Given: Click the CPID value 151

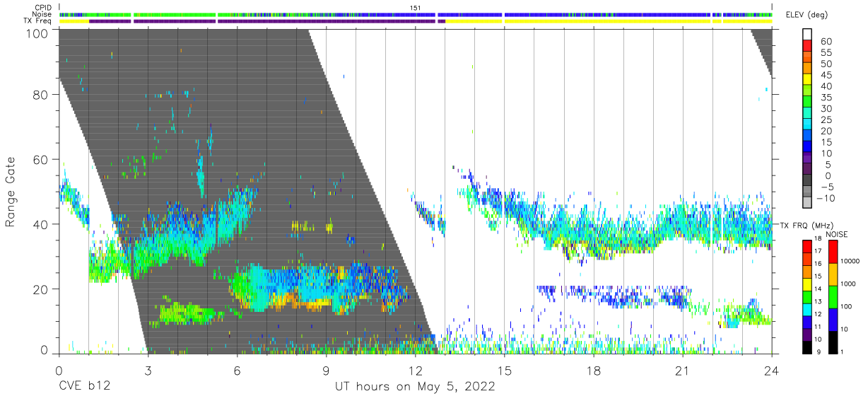Looking at the screenshot, I should coord(416,8).
